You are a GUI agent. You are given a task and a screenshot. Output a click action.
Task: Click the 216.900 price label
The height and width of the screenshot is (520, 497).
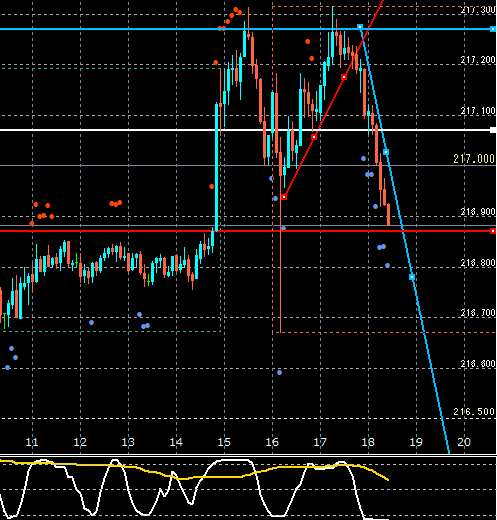tap(478, 212)
